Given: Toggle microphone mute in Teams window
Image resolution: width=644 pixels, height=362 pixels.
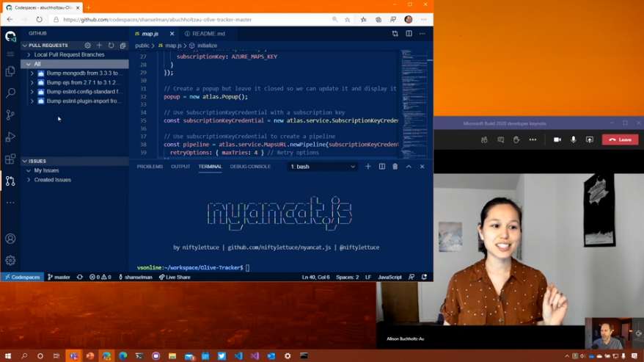Looking at the screenshot, I should pos(574,140).
